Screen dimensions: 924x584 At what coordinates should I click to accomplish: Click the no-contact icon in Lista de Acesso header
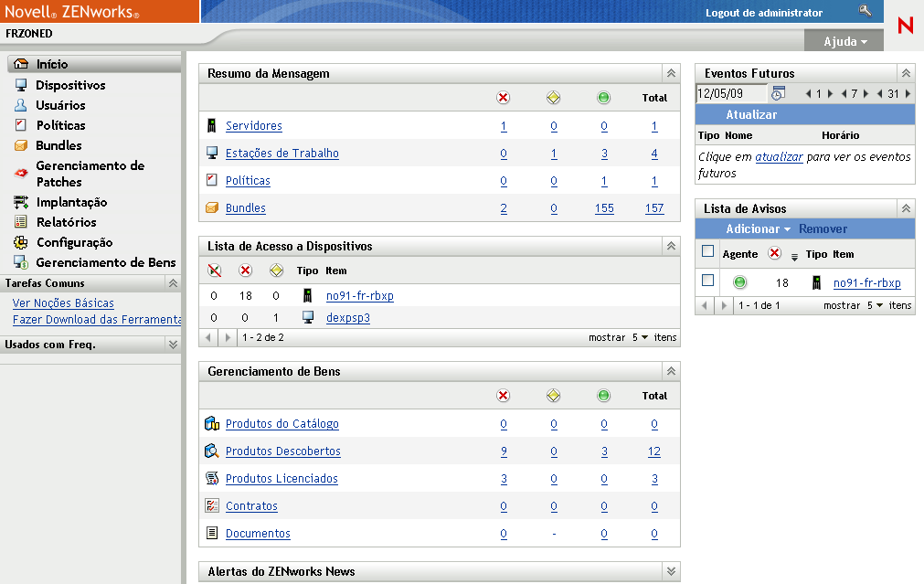tap(215, 271)
